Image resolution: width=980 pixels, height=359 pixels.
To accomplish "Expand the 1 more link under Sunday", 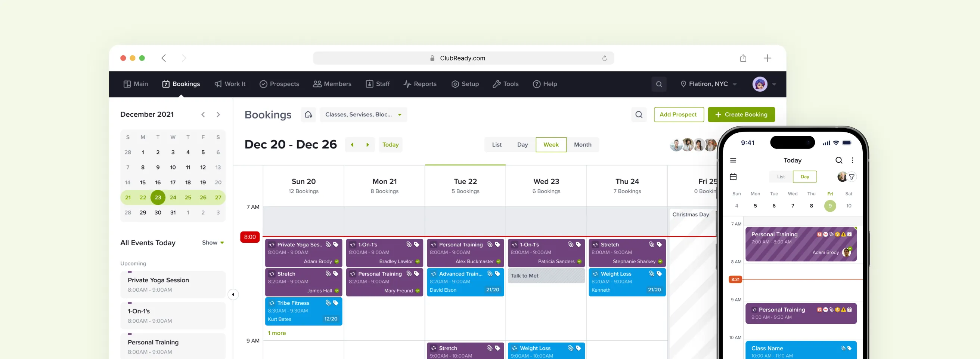I will tap(277, 333).
